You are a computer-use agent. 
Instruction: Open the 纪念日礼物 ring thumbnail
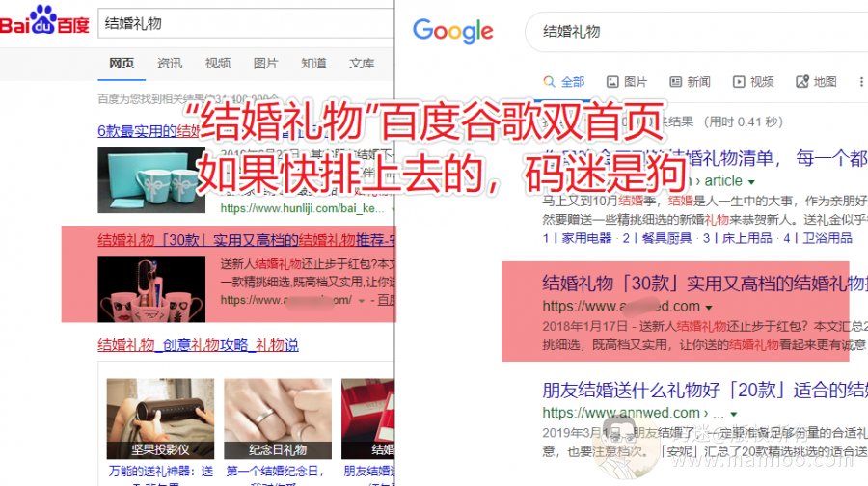(278, 418)
